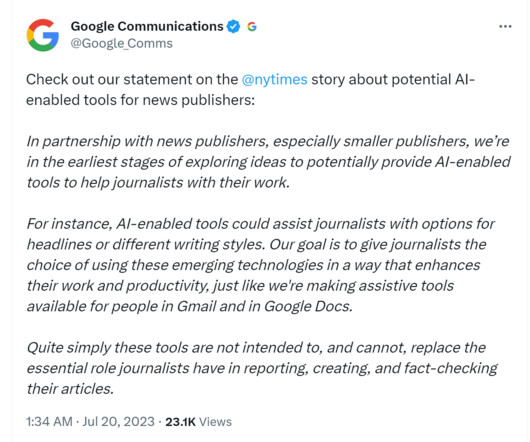Click the 'enabled tools for news publishers:' line

click(x=140, y=100)
